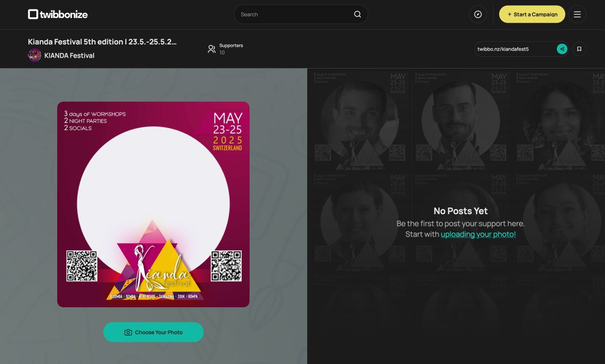Screen dimensions: 605x364
Task: Focus the Search input field
Action: 301,14
